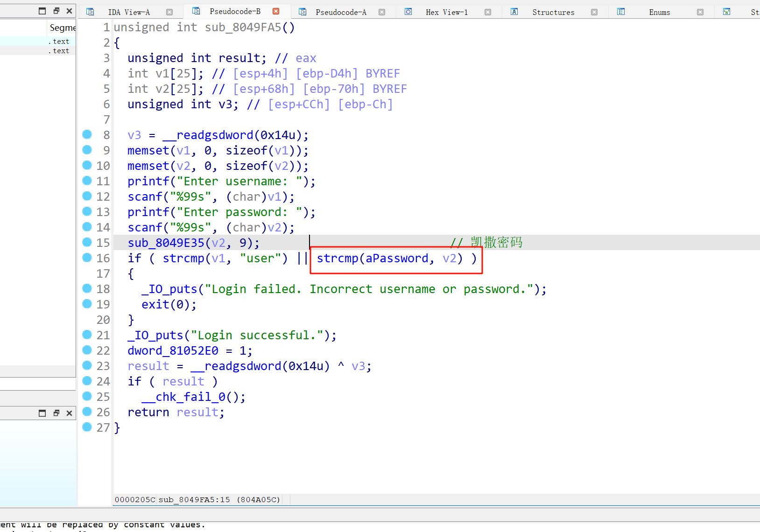Click memset on line 10

148,166
